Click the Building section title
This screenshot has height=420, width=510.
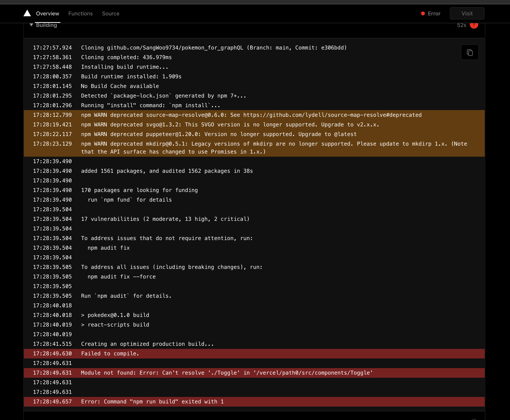[46, 25]
